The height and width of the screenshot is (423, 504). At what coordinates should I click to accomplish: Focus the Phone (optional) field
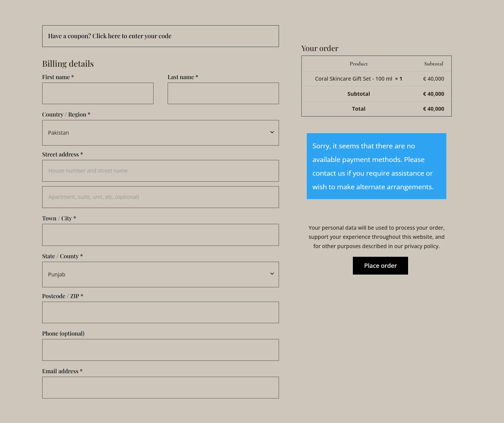coord(160,350)
